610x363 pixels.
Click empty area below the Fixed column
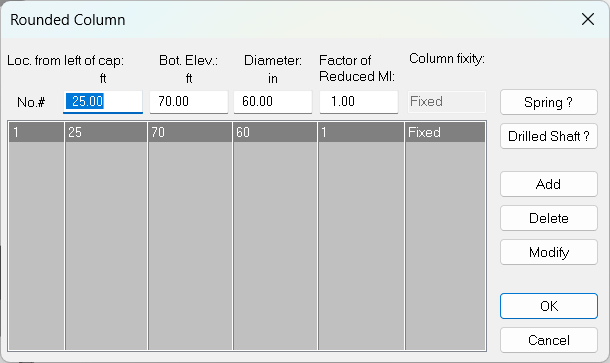pyautogui.click(x=445, y=246)
